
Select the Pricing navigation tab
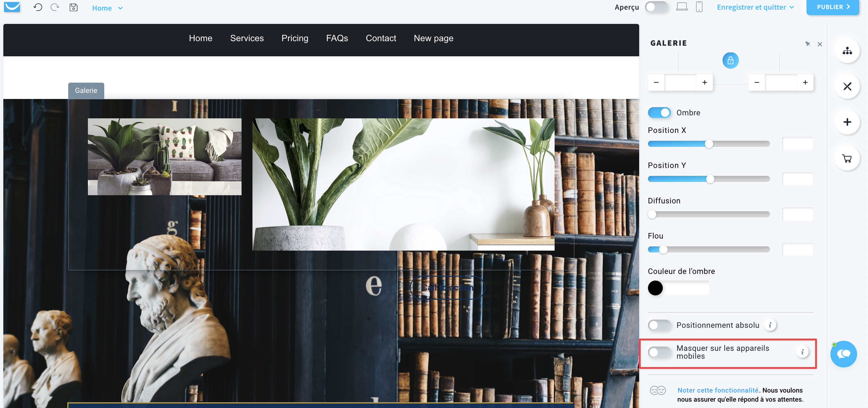click(x=295, y=38)
